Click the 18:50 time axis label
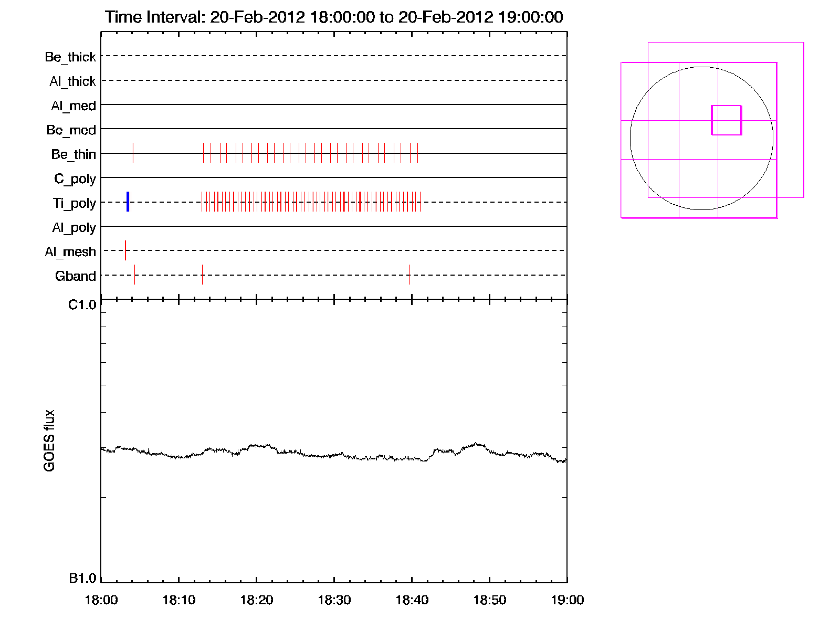This screenshot has width=840, height=630. (489, 600)
